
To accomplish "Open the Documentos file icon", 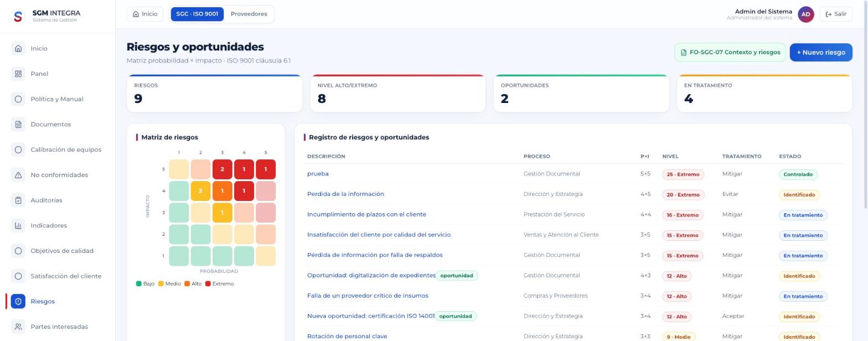I will [x=18, y=124].
